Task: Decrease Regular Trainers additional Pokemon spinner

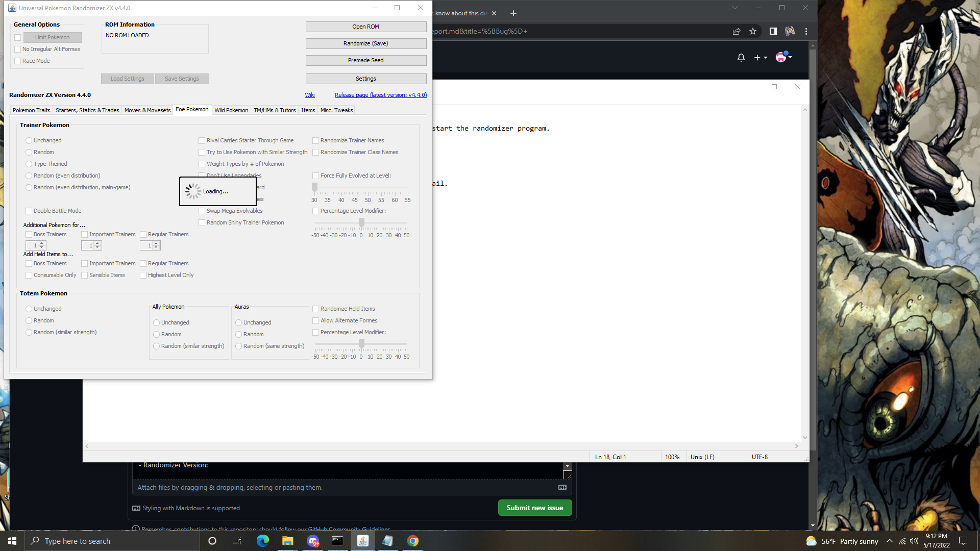Action: pyautogui.click(x=156, y=247)
